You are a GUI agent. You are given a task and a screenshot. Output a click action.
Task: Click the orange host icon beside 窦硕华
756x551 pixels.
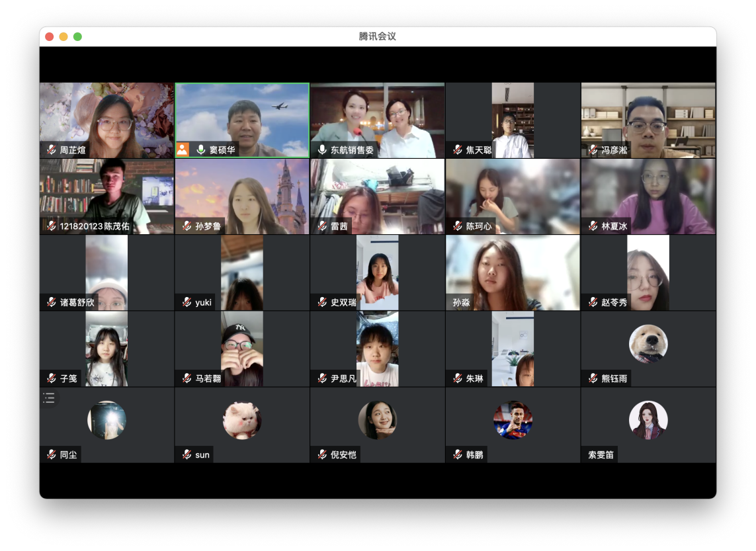point(183,150)
